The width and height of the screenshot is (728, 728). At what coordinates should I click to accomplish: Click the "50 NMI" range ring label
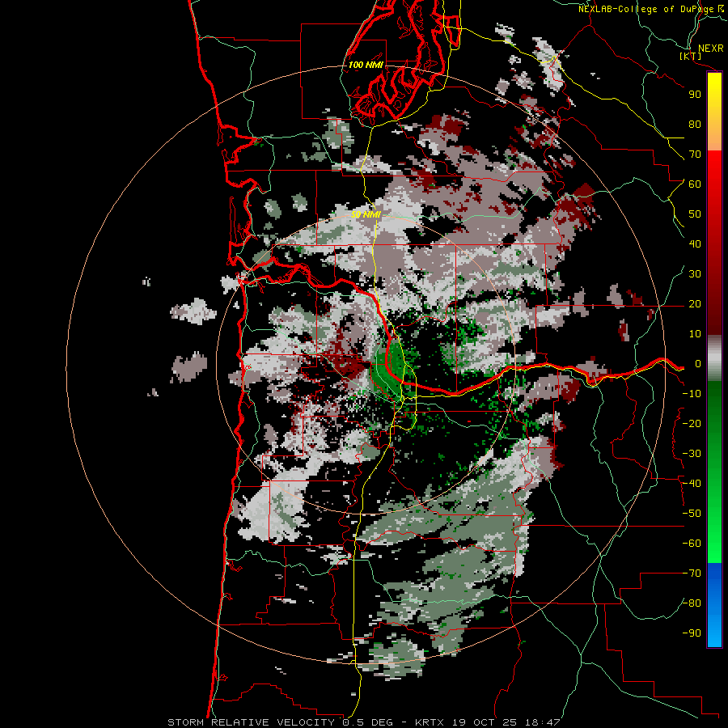point(366,214)
